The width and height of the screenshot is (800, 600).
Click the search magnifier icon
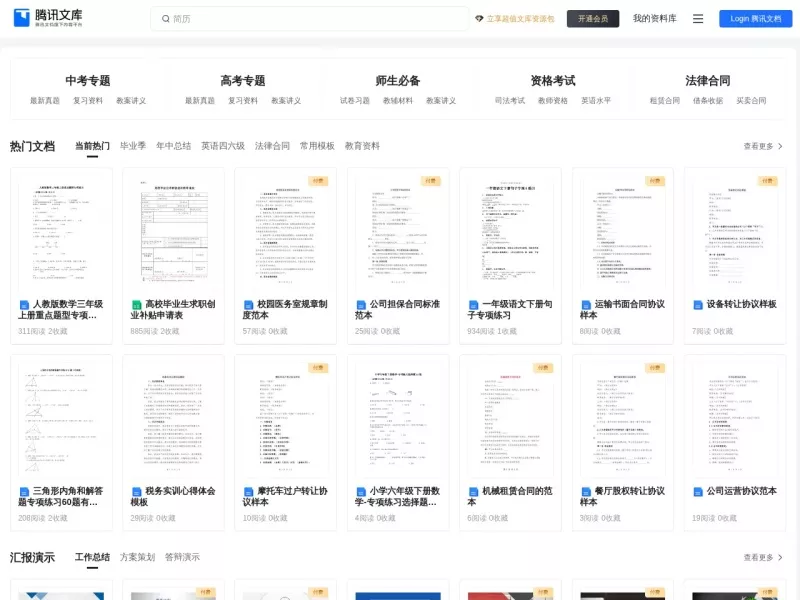pyautogui.click(x=165, y=19)
